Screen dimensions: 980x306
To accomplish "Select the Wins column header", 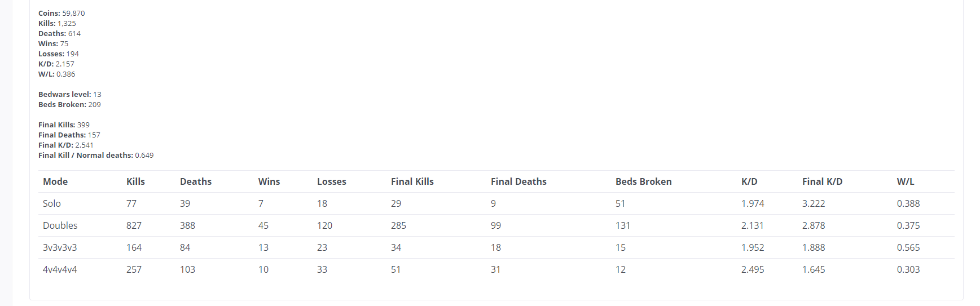I will click(269, 181).
